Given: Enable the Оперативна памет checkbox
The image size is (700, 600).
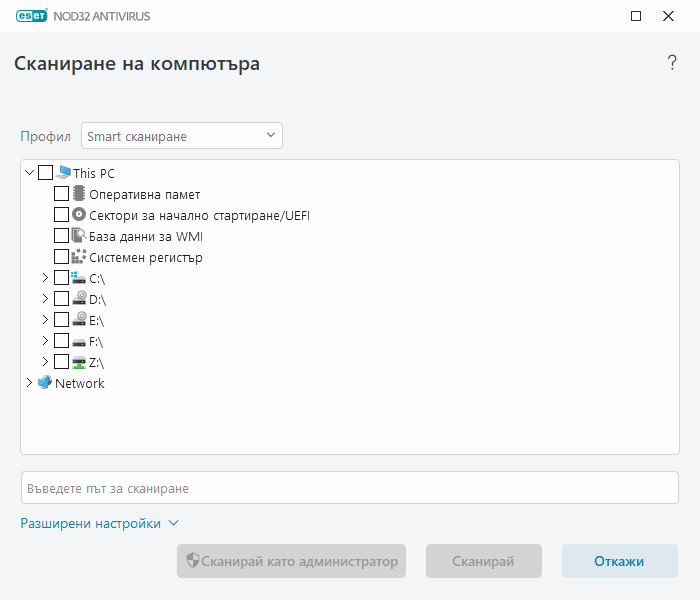Looking at the screenshot, I should [61, 194].
